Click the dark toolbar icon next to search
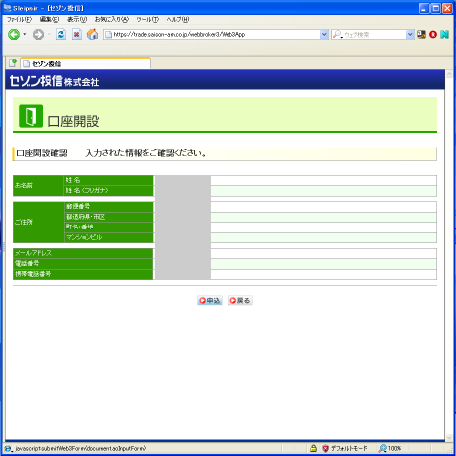Image resolution: width=456 pixels, height=456 pixels. pyautogui.click(x=421, y=34)
